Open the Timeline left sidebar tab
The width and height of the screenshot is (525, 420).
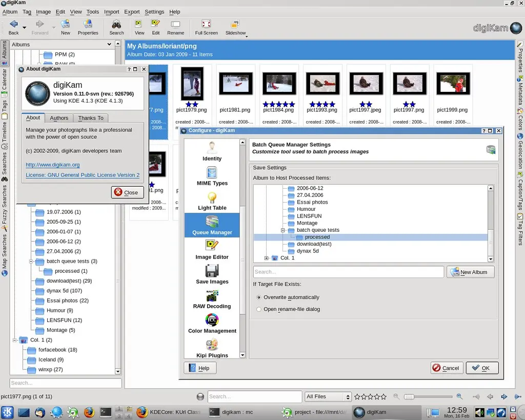[4, 136]
